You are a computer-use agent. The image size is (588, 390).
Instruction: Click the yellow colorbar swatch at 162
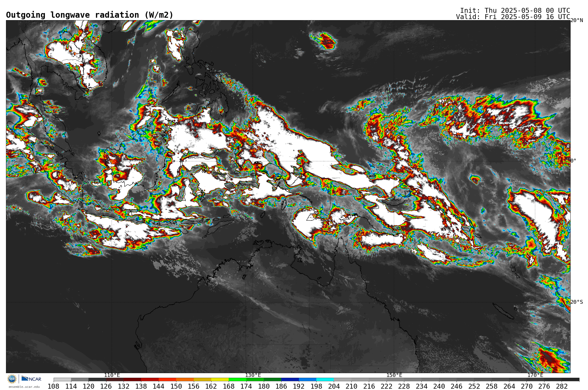tap(220, 379)
